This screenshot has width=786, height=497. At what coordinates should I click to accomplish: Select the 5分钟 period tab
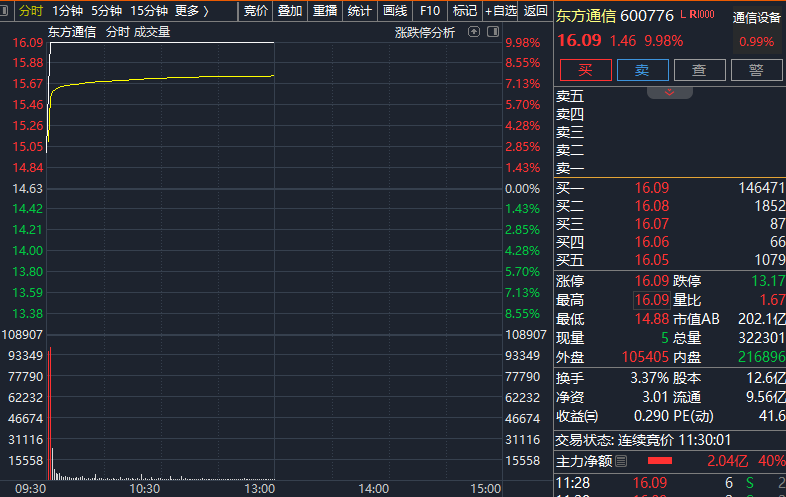click(x=107, y=11)
